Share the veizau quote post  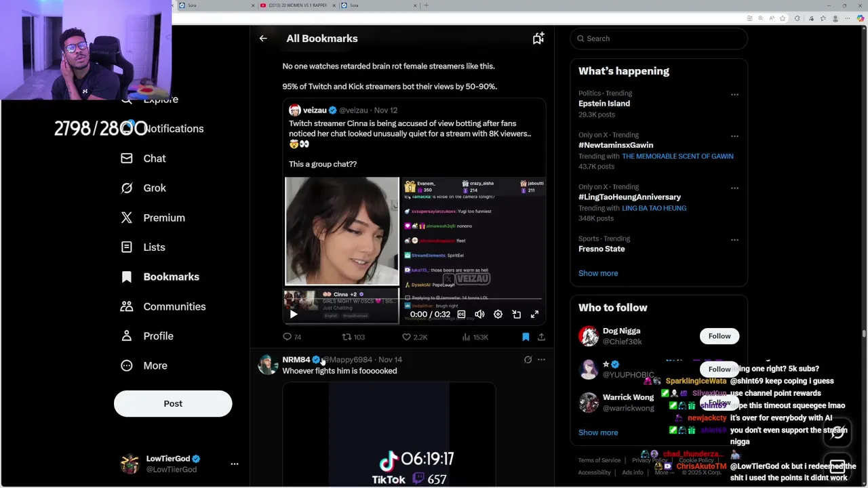[x=541, y=337]
